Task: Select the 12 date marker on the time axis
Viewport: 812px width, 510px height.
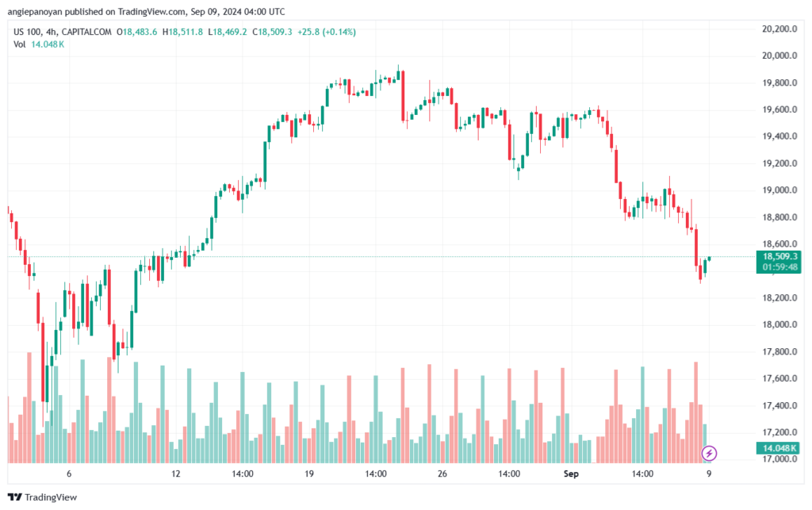Action: 176,474
